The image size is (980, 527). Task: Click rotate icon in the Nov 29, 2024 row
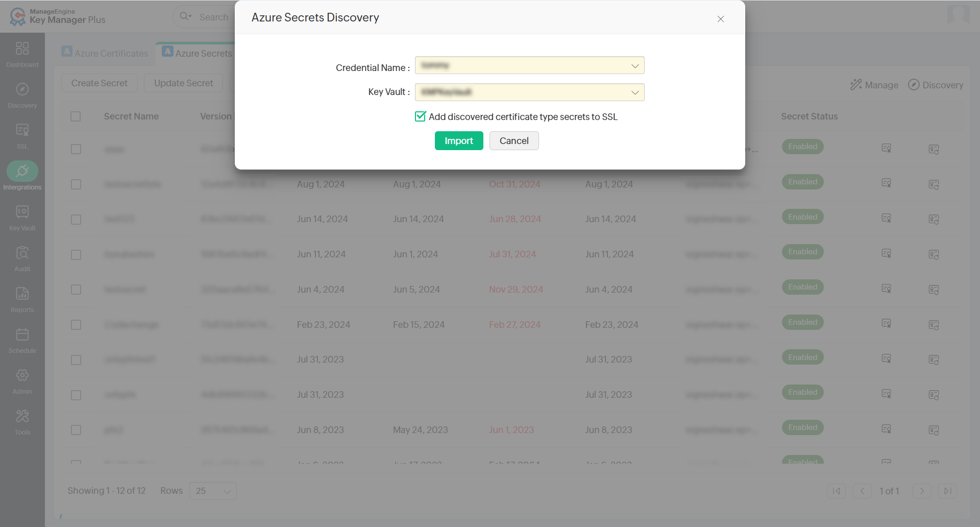pos(934,290)
